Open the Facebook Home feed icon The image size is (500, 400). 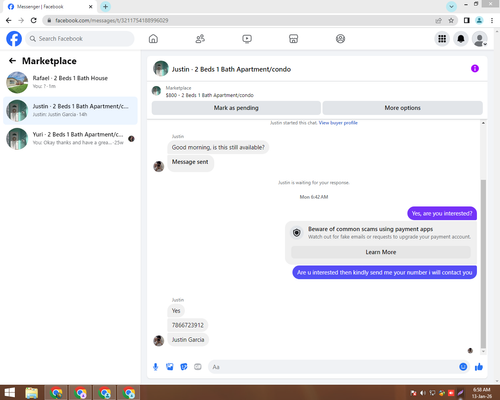153,39
